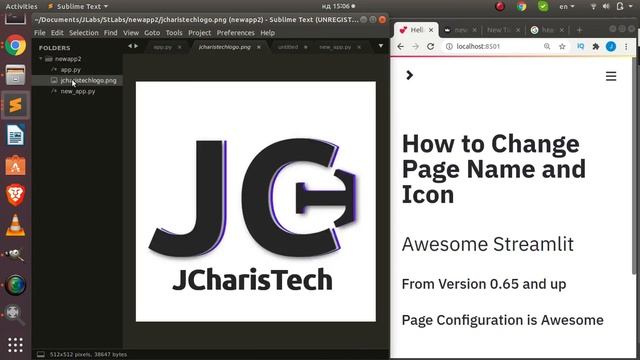The image size is (640, 360).
Task: Expand Streamlit sidebar with arrow
Action: (x=409, y=75)
